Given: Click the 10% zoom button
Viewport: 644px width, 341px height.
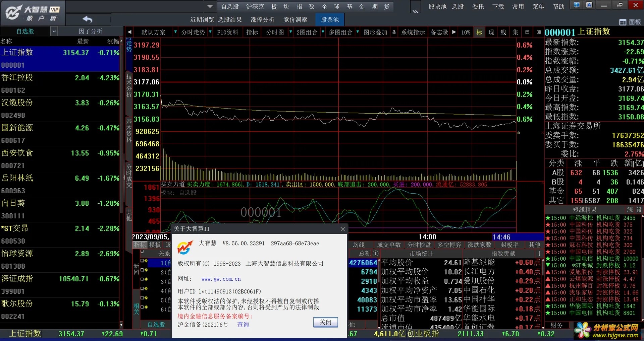Looking at the screenshot, I should tap(466, 32).
